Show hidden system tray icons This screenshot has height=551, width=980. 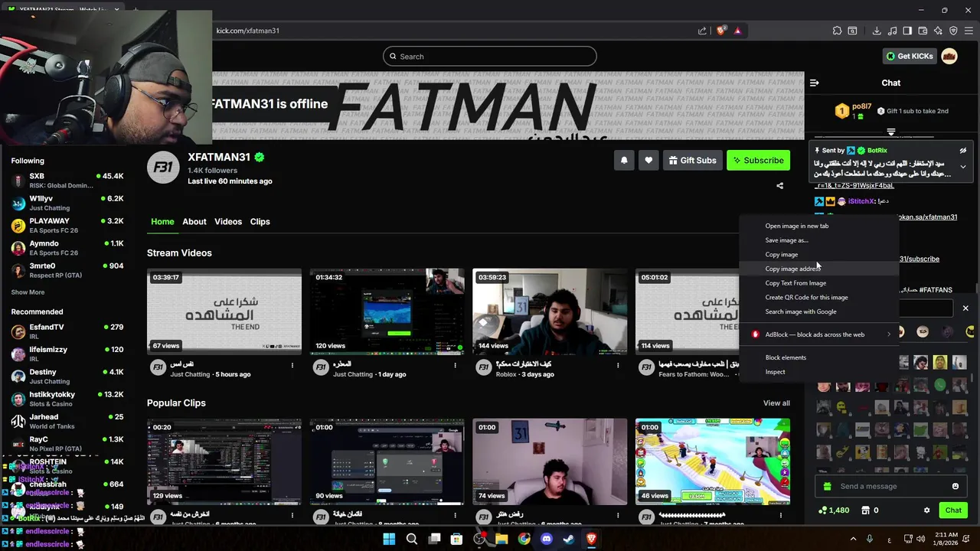[x=853, y=540]
